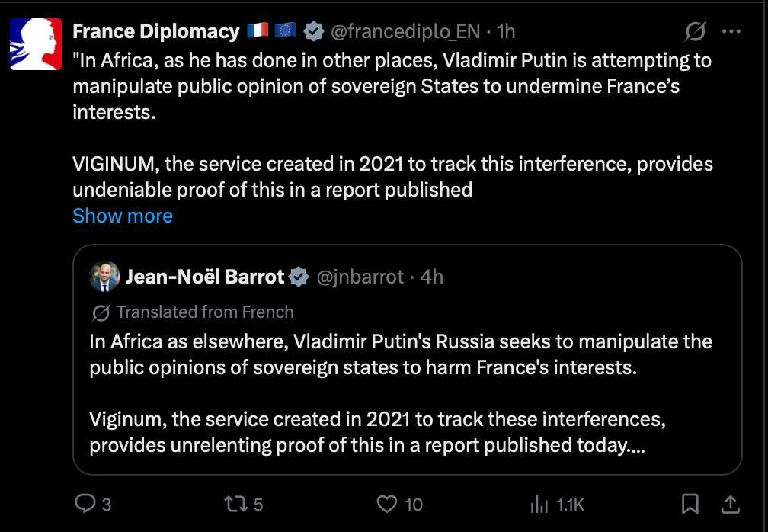Click Jean-Noël Barrot's small profile picture
The width and height of the screenshot is (768, 532).
click(105, 277)
